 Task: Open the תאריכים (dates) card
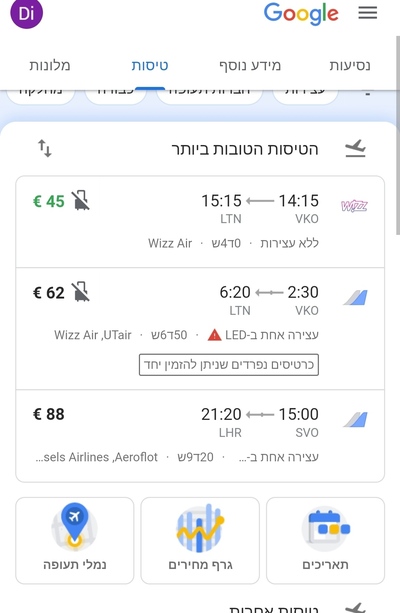325,540
